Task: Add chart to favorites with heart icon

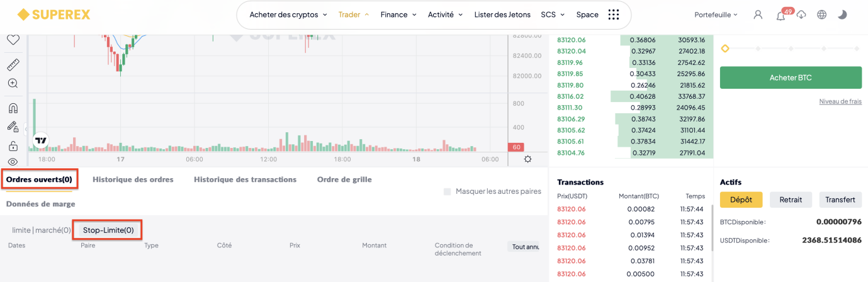Action: click(13, 40)
